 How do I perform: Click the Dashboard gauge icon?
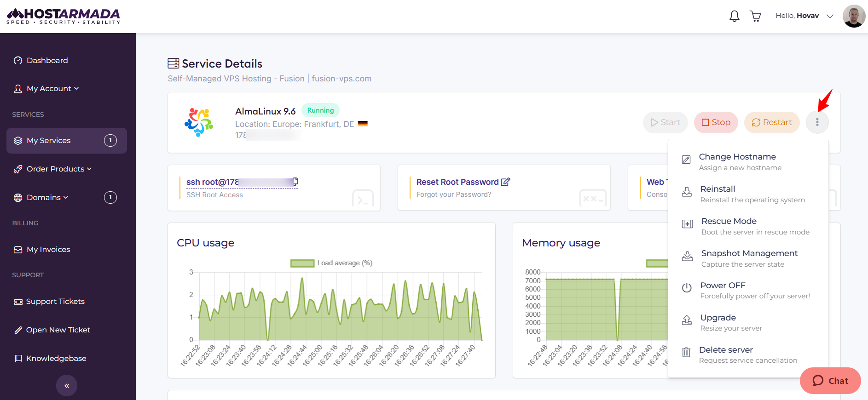tap(18, 60)
